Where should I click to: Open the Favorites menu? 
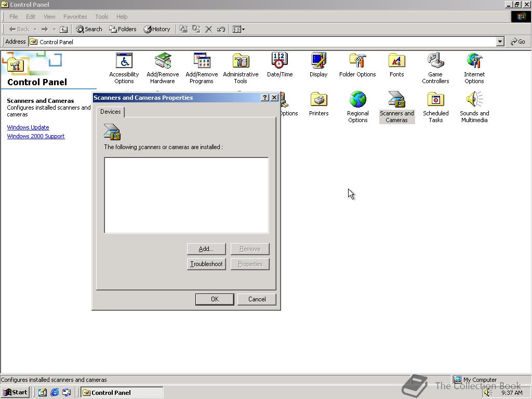coord(75,16)
